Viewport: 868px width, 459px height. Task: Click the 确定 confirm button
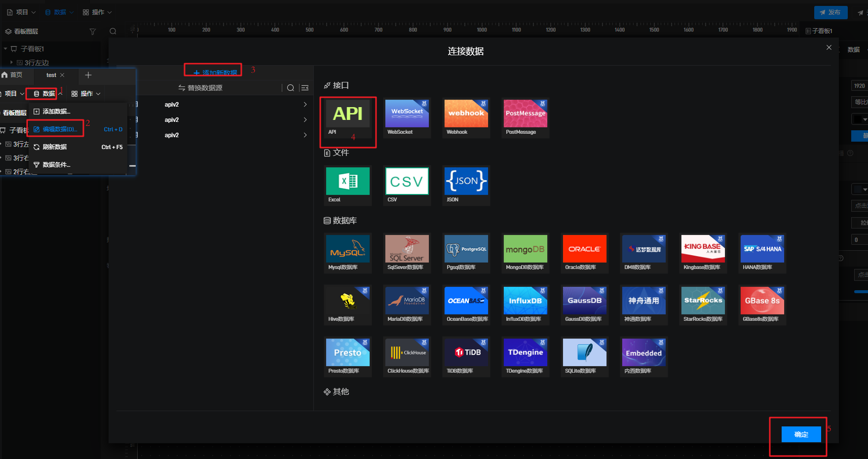[x=801, y=434]
